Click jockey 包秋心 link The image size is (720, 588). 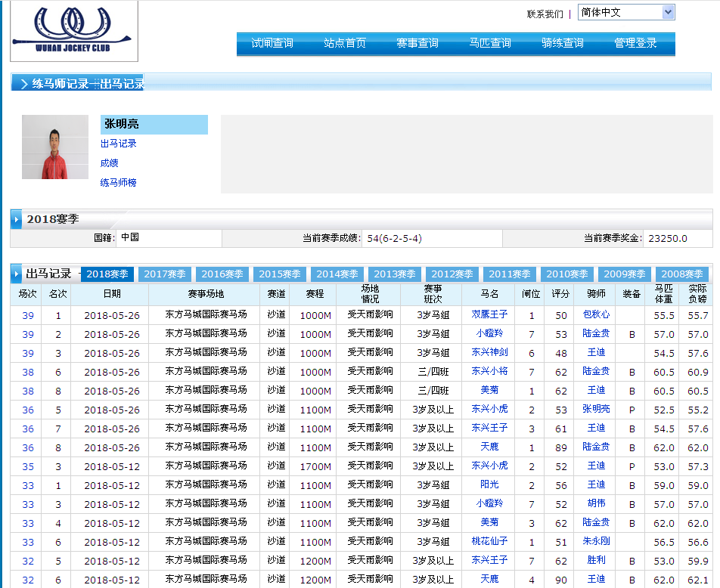point(596,315)
